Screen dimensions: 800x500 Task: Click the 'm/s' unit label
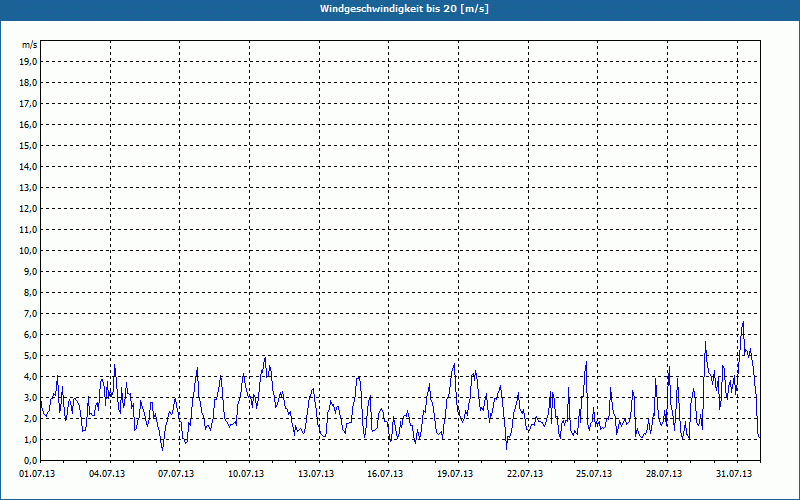click(30, 45)
